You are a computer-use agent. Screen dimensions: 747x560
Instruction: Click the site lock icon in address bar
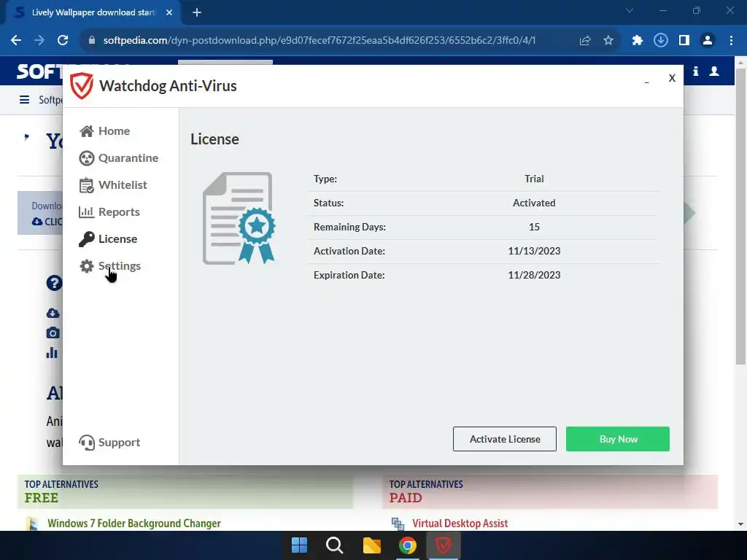pyautogui.click(x=92, y=41)
